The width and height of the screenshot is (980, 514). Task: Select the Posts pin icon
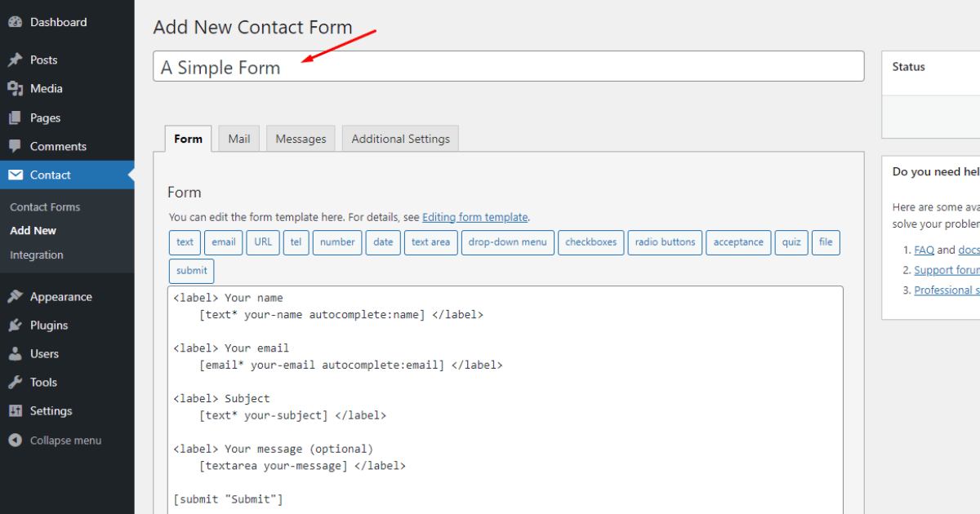(15, 59)
